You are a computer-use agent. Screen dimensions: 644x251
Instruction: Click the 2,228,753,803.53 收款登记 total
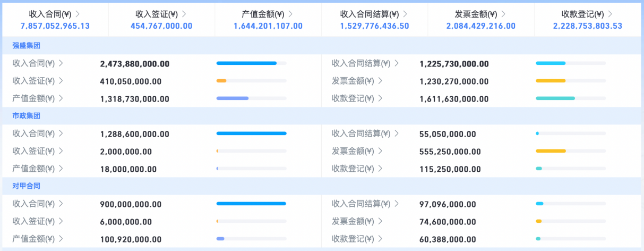[587, 26]
